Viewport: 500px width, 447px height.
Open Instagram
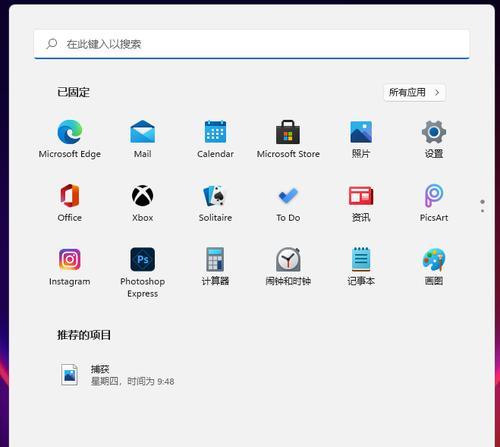coord(70,267)
